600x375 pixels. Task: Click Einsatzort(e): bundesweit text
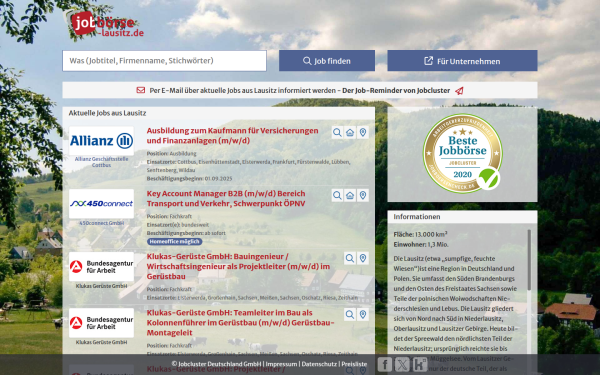178,225
